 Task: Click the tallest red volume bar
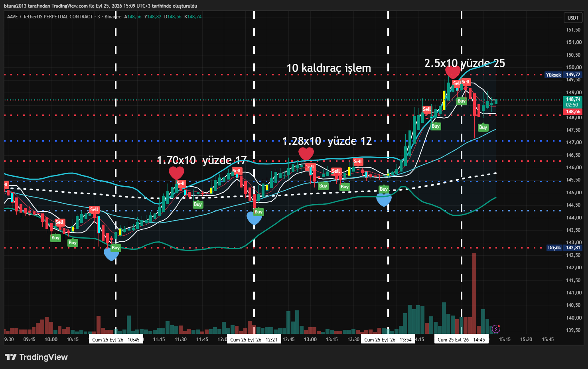coord(474,293)
